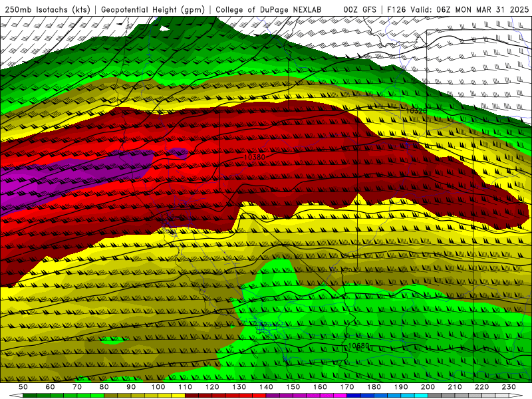Click the 120 value on the color scale
Image resolution: width=532 pixels, height=399 pixels.
212,387
